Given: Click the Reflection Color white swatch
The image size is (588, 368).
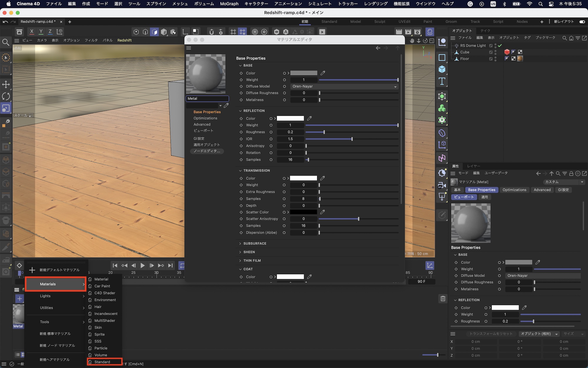Looking at the screenshot, I should tap(290, 118).
